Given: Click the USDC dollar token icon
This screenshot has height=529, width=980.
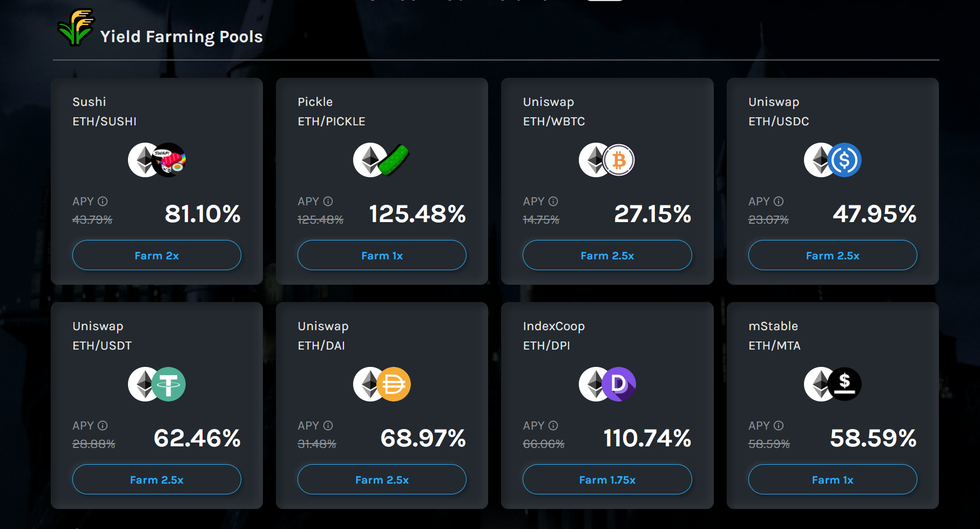Looking at the screenshot, I should (x=844, y=160).
